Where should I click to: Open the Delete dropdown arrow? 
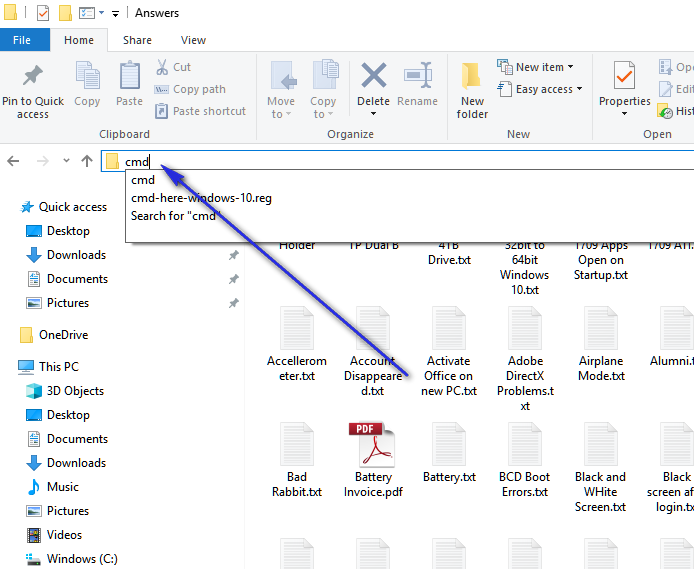click(373, 114)
